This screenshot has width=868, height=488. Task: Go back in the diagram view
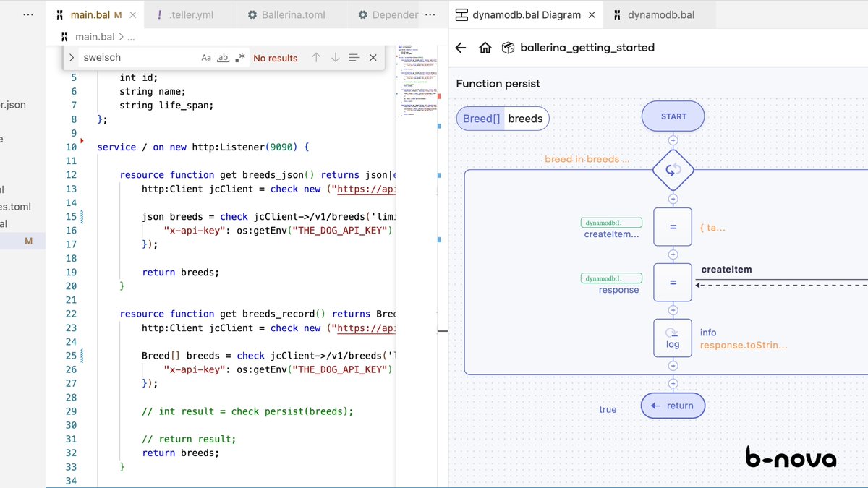[461, 48]
